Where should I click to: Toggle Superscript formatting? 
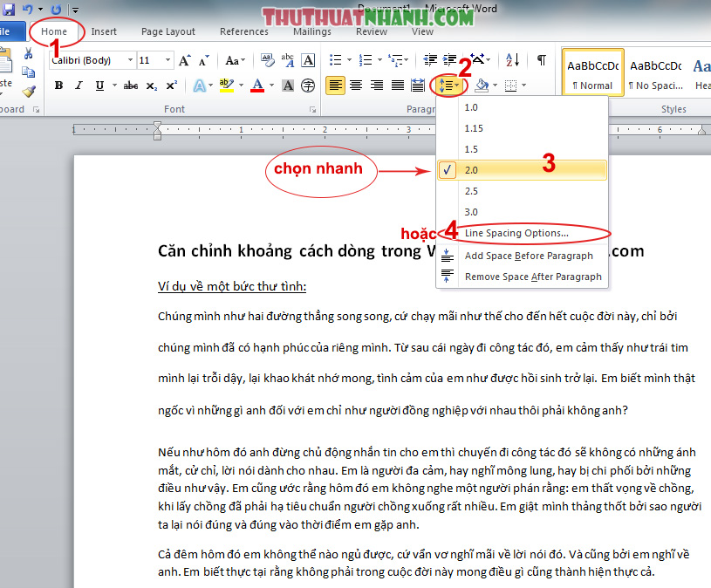tap(171, 85)
